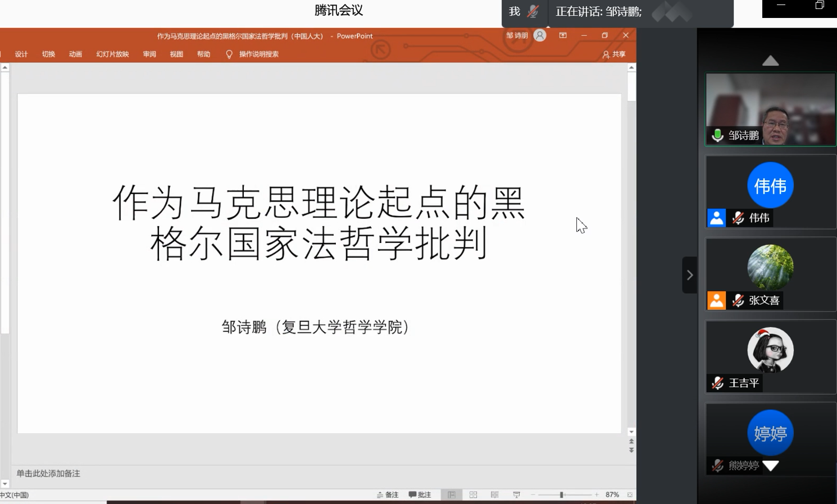Image resolution: width=837 pixels, height=504 pixels.
Task: Select the Normal view icon in status bar
Action: point(451,494)
